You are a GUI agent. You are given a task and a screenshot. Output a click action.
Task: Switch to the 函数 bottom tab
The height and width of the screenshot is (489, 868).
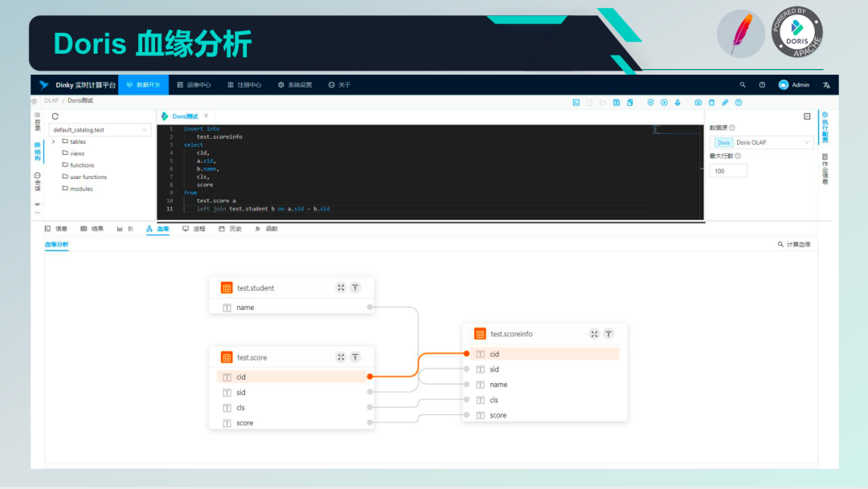266,229
